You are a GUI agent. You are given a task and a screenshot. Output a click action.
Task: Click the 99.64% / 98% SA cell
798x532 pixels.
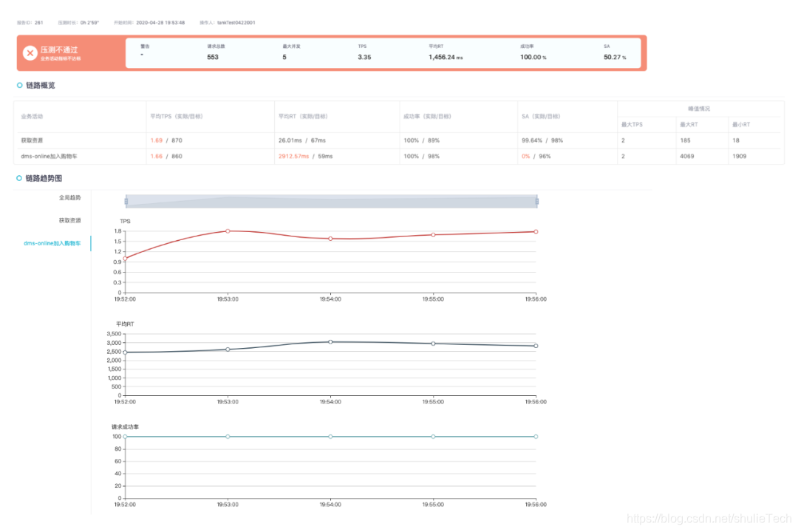(x=542, y=140)
